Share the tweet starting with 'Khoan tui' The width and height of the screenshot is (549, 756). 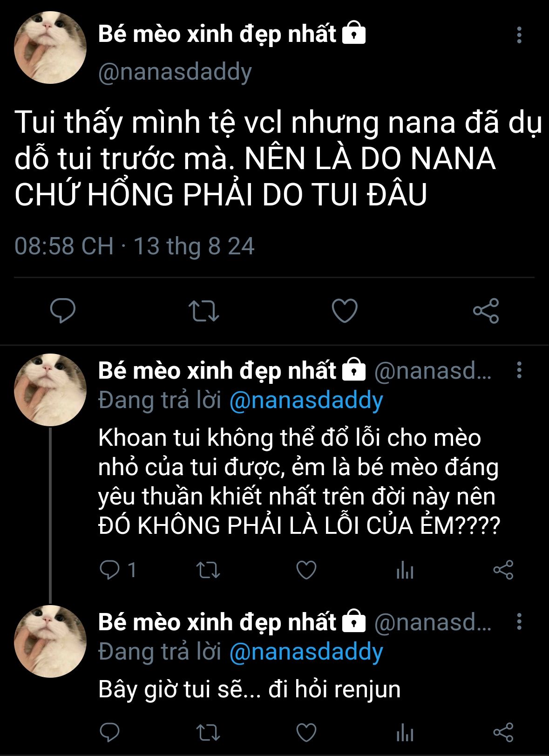[503, 570]
